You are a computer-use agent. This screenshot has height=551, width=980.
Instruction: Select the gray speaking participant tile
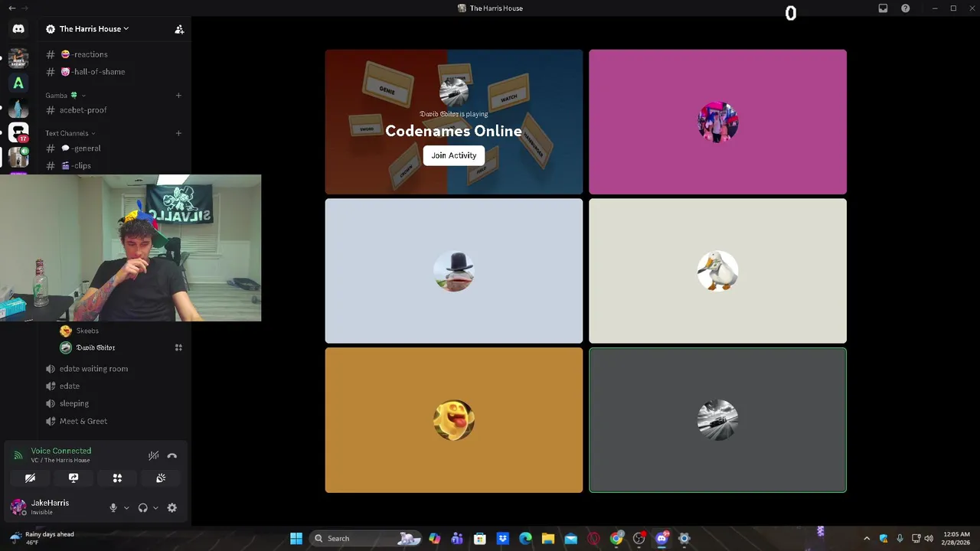pyautogui.click(x=717, y=420)
